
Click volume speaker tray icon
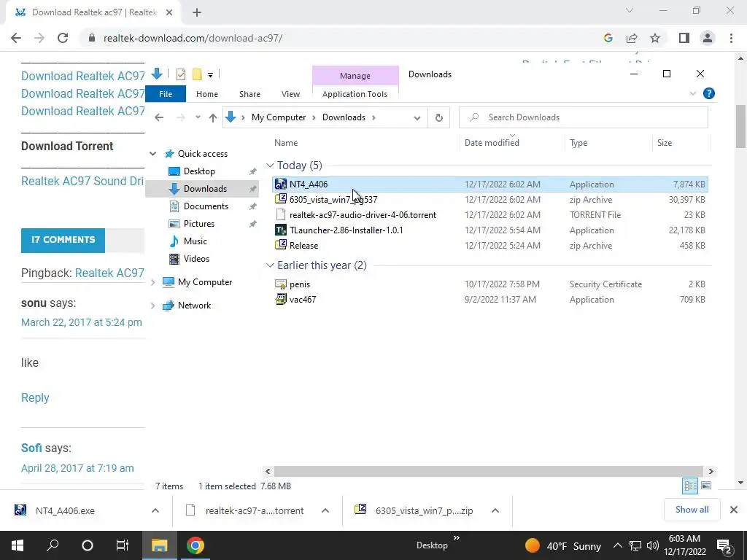tap(653, 545)
